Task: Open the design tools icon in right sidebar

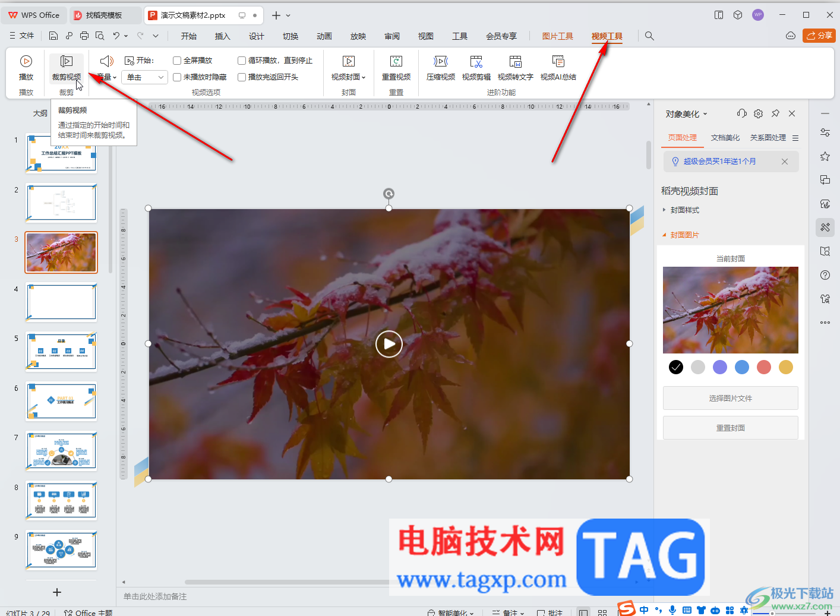Action: tap(825, 228)
